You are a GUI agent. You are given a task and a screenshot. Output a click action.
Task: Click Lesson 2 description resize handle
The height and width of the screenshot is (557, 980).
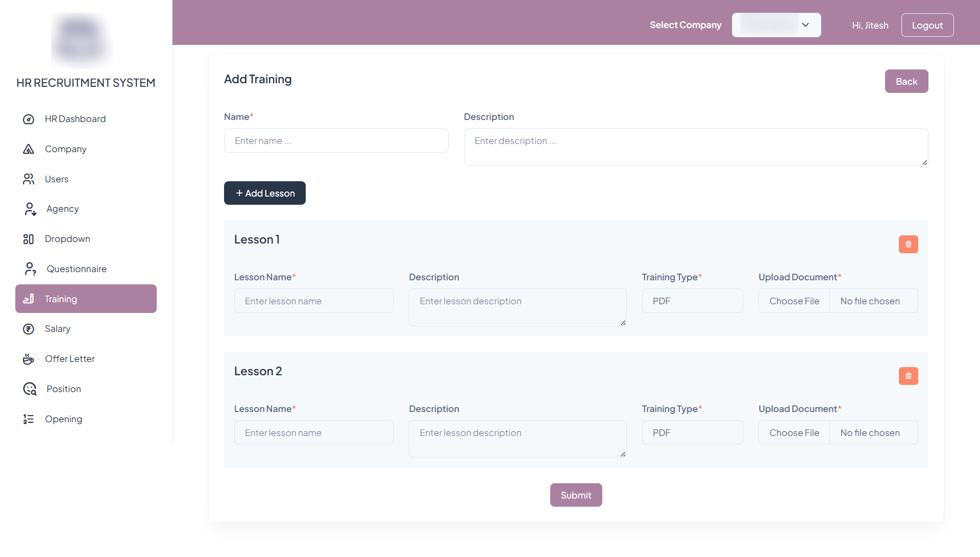(623, 454)
